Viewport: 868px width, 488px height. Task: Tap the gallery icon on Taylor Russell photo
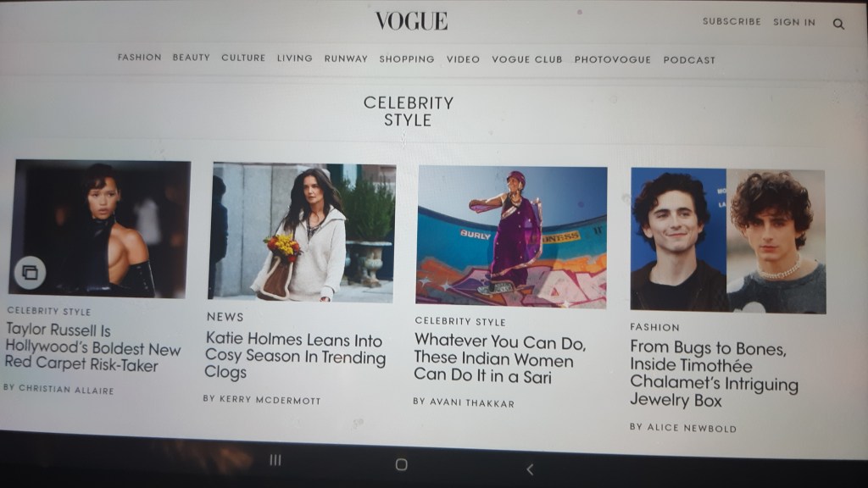(x=30, y=272)
